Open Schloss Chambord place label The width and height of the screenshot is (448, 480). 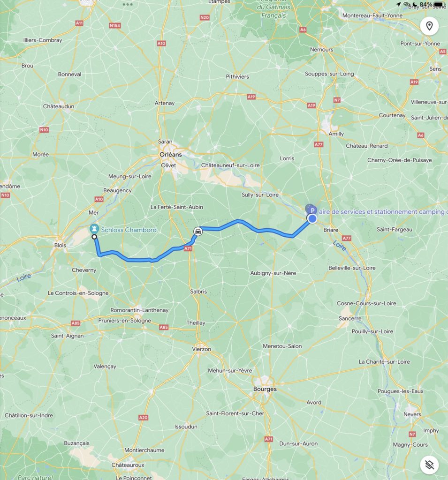(129, 230)
